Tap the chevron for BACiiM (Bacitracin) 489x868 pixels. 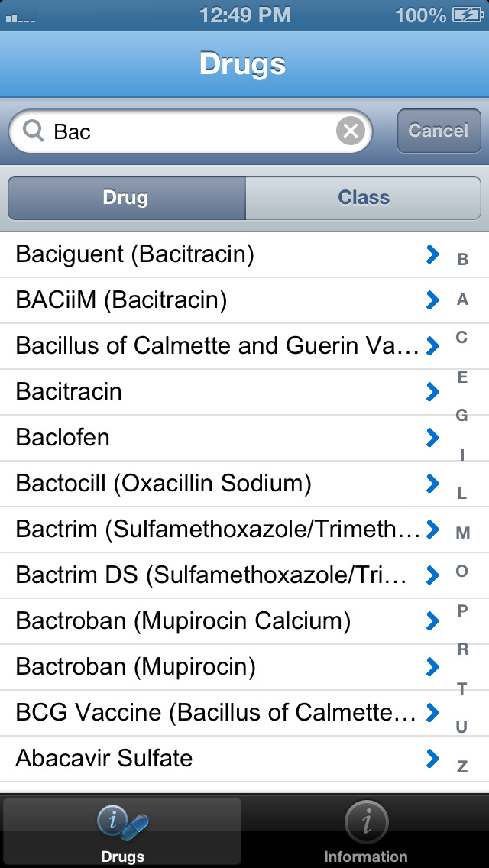point(433,300)
